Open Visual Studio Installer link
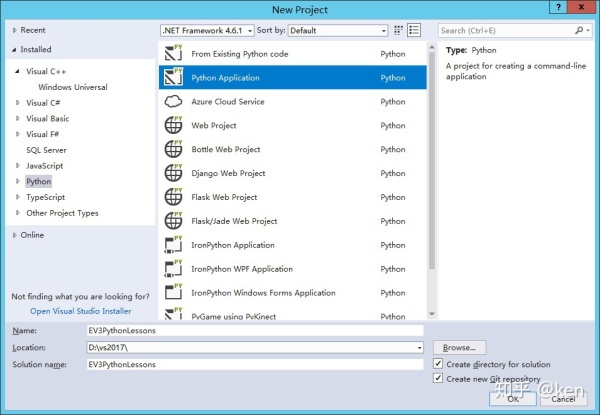Viewport: 600px width, 415px height. coord(81,311)
